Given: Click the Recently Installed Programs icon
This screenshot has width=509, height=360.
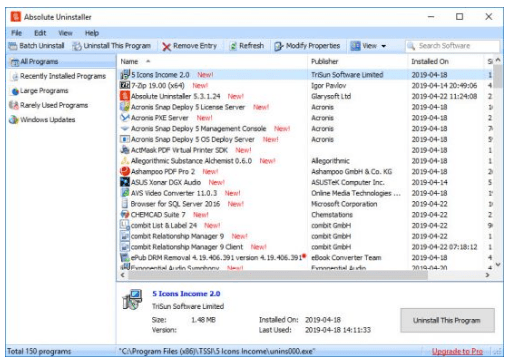Looking at the screenshot, I should [15, 76].
